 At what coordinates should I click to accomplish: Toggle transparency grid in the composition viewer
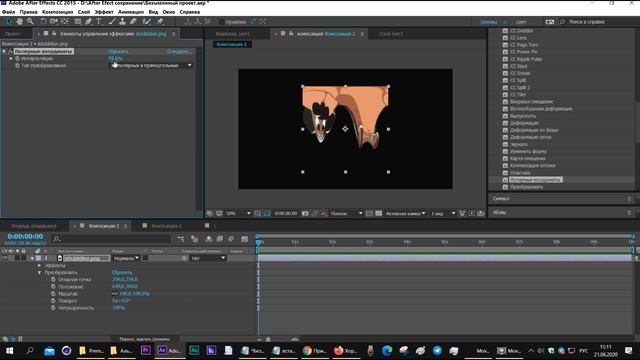(x=378, y=213)
